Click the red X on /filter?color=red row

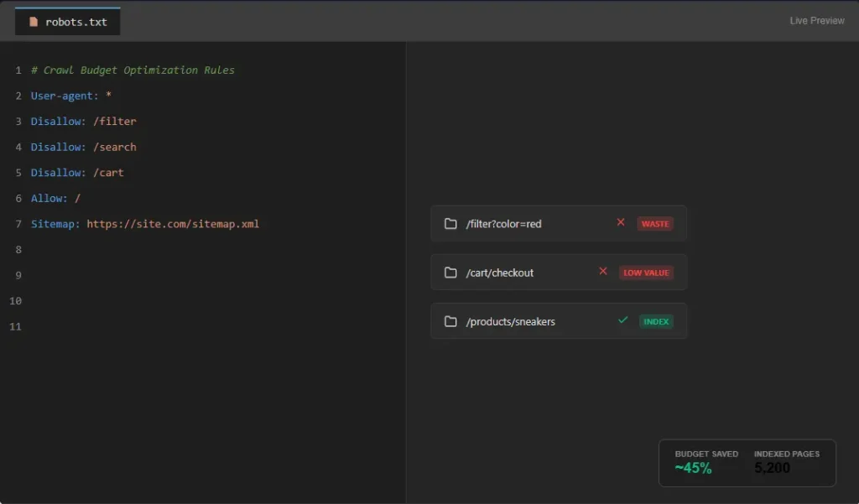coord(621,222)
